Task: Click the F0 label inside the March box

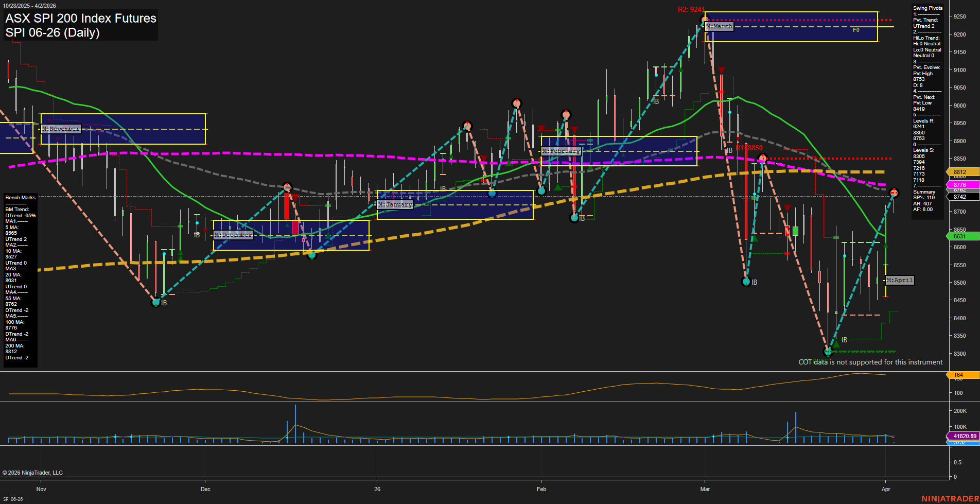Action: coord(855,30)
